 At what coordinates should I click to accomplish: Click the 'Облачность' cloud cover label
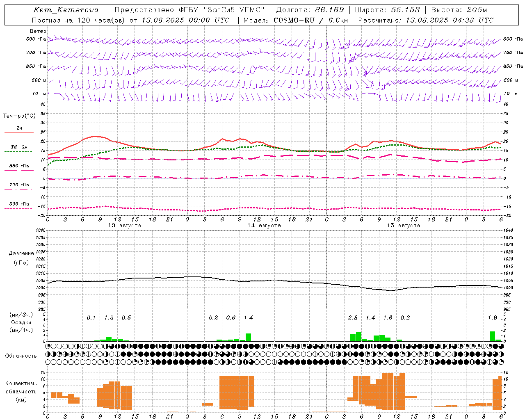coord(21,356)
